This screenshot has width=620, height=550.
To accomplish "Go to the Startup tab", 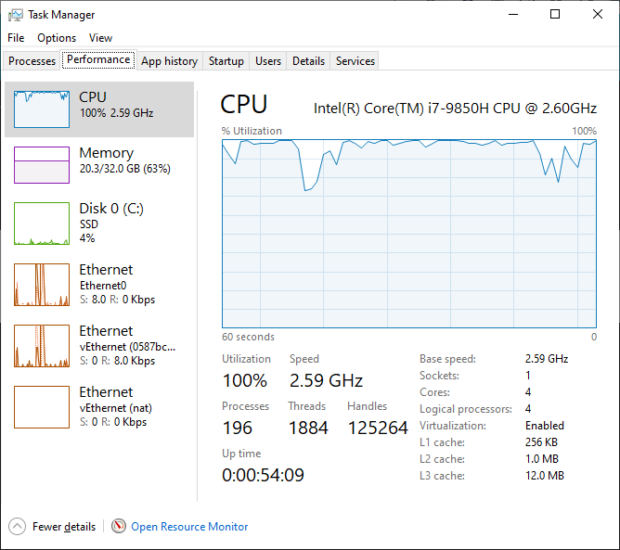I will coord(226,61).
